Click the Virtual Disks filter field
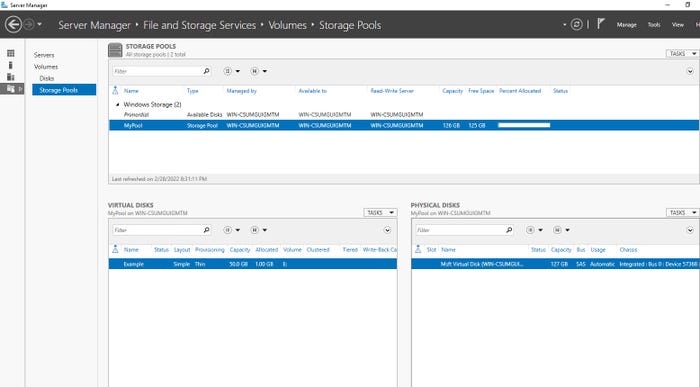This screenshot has height=387, width=700. (x=157, y=230)
